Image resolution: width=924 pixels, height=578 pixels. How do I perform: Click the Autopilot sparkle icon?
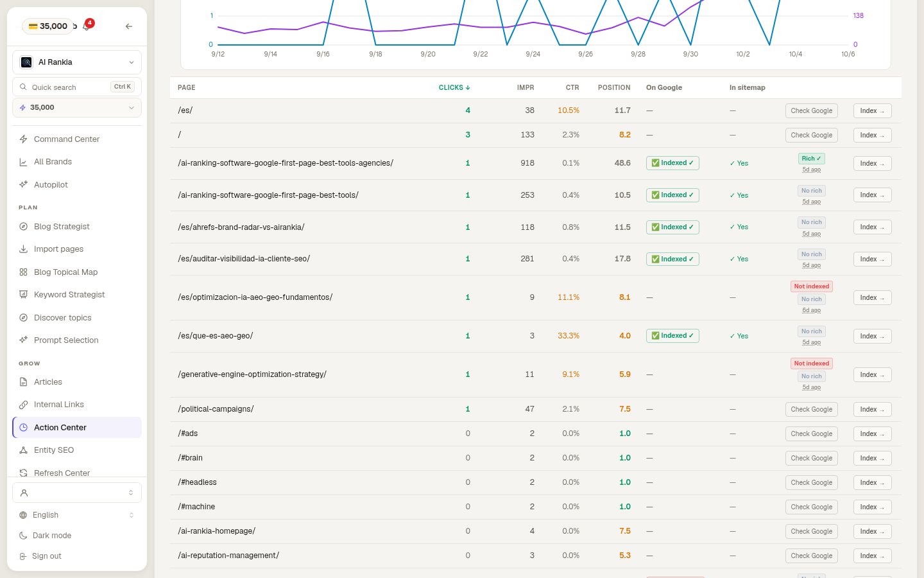point(23,185)
